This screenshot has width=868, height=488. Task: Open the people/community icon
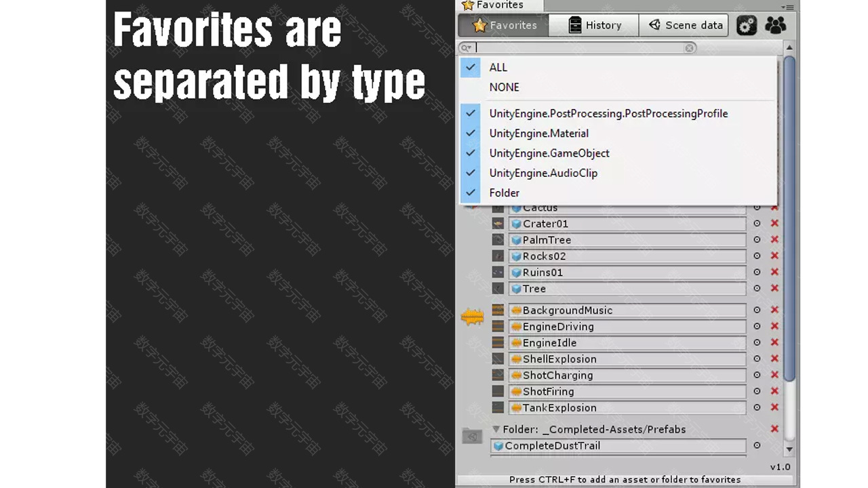coord(776,25)
